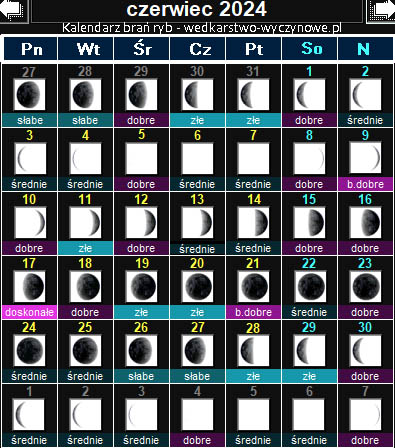Click the new moon icon for June 6
395x448 pixels.
[197, 159]
